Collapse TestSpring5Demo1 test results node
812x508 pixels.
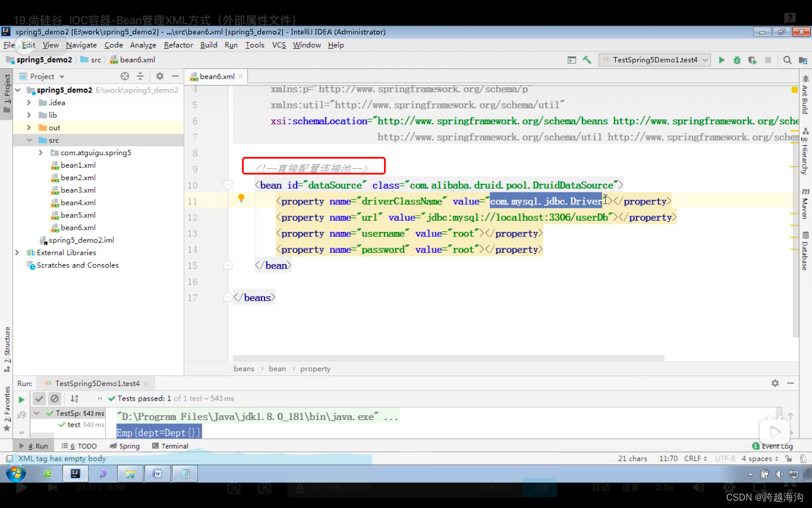pyautogui.click(x=37, y=413)
